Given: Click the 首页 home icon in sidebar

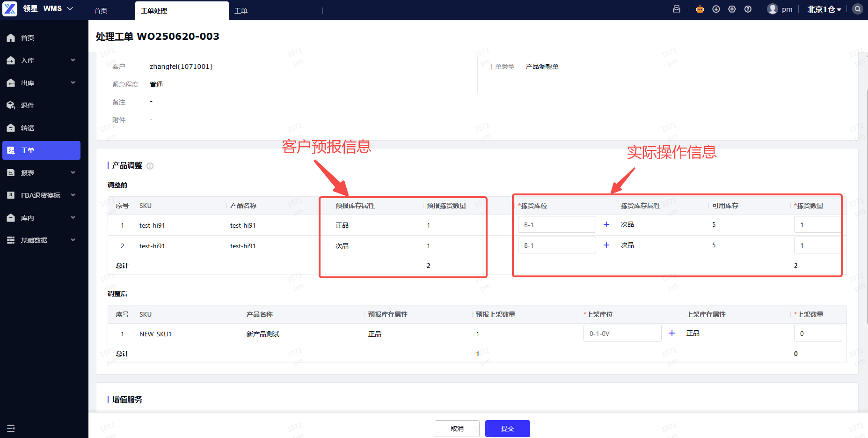Looking at the screenshot, I should point(11,38).
